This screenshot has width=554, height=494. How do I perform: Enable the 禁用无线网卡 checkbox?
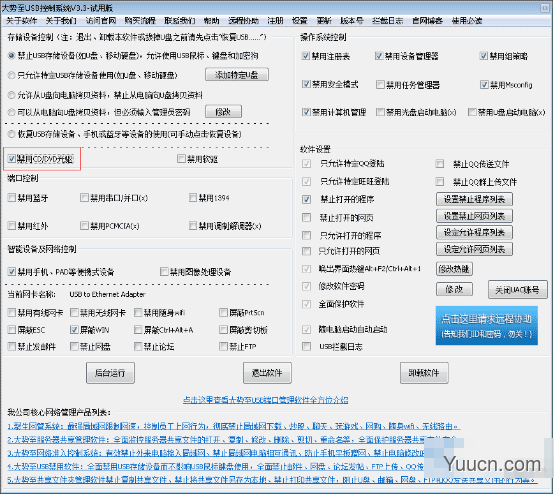pyautogui.click(x=74, y=312)
